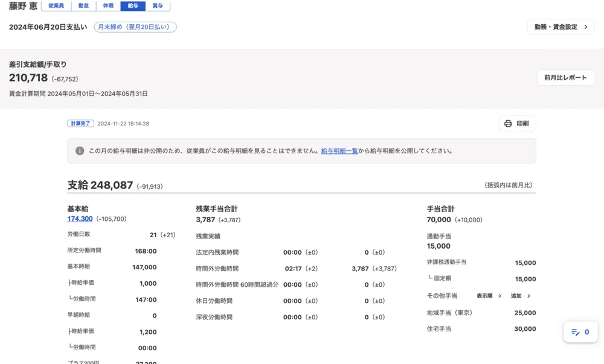
Task: Click the 手当合計 value 70,000
Action: point(439,220)
